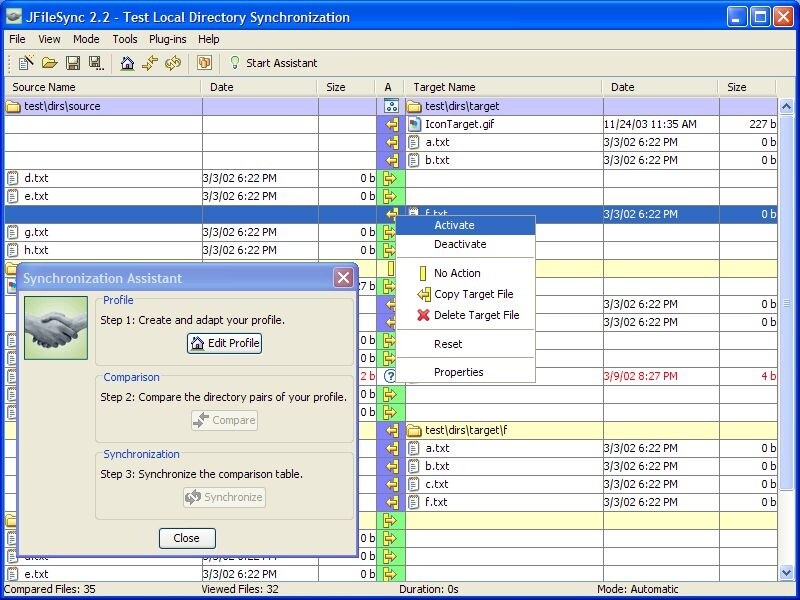Open the Mode menu
800x600 pixels.
86,39
